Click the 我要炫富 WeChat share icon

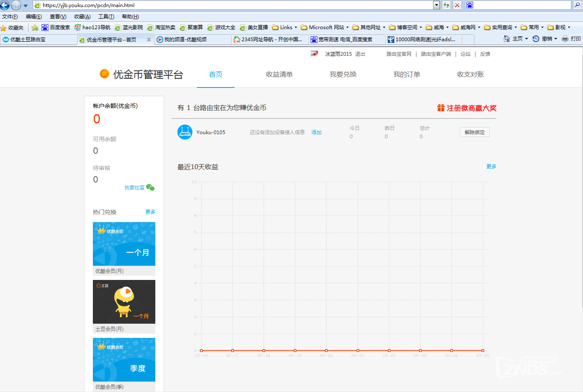point(150,187)
